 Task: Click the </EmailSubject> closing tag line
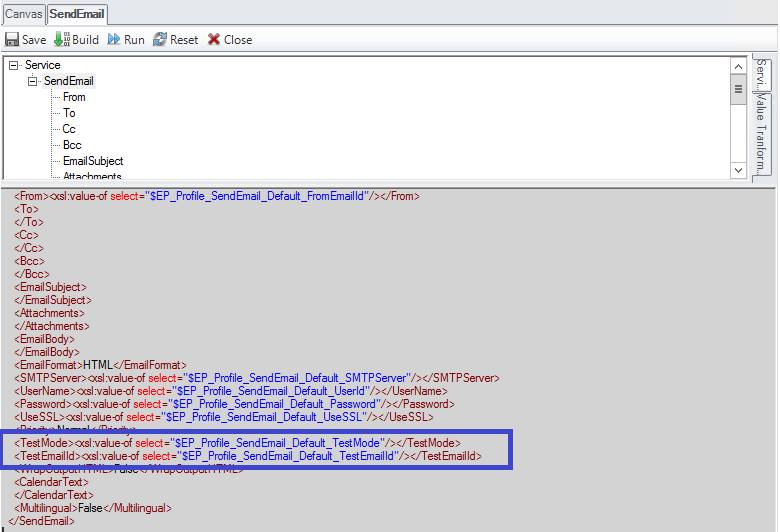click(x=53, y=300)
